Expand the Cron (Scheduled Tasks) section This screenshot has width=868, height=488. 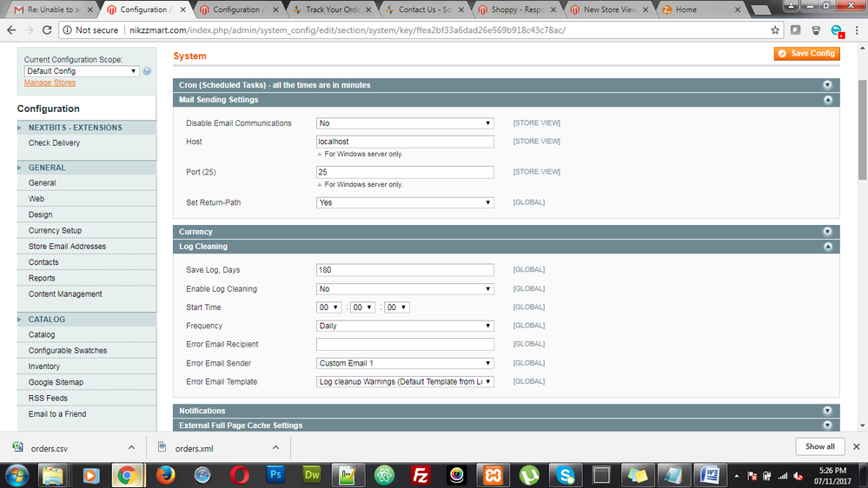coord(827,85)
